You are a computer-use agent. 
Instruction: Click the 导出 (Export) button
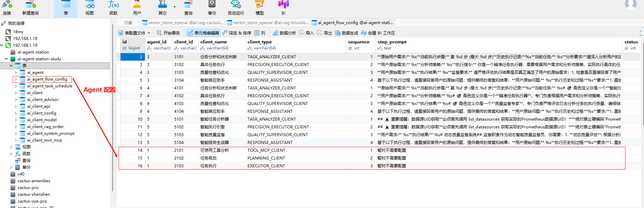point(324,33)
